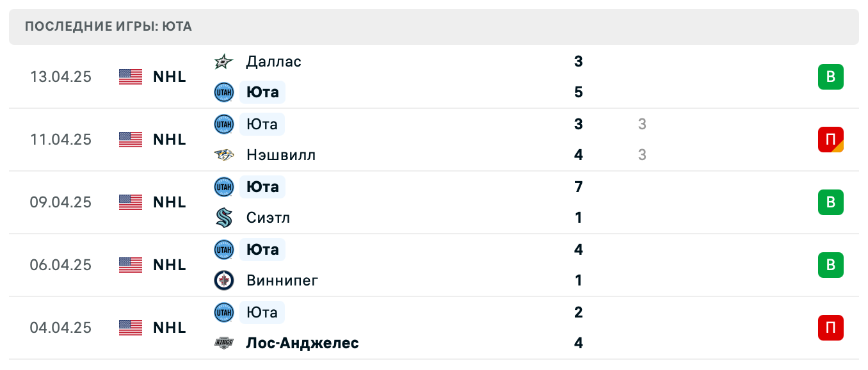Image resolution: width=868 pixels, height=370 pixels.
Task: Click the red П badge for 04.04.25
Action: click(x=830, y=328)
